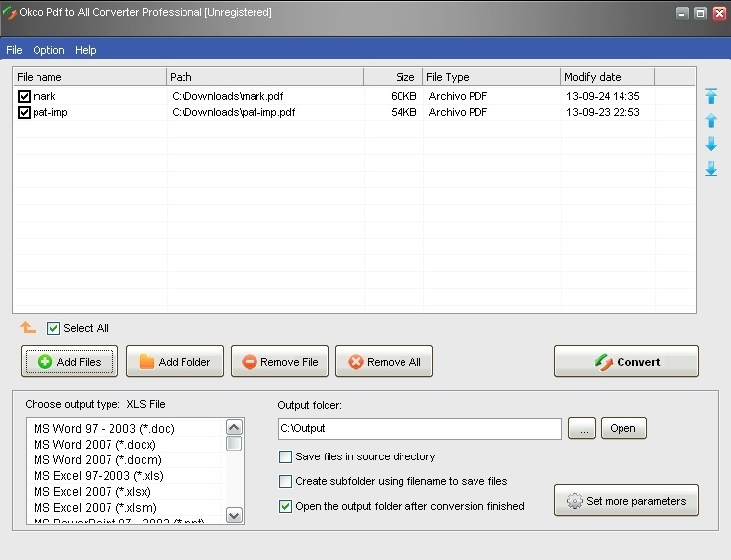731x560 pixels.
Task: Enable Create subfolder using filename option
Action: [x=285, y=481]
